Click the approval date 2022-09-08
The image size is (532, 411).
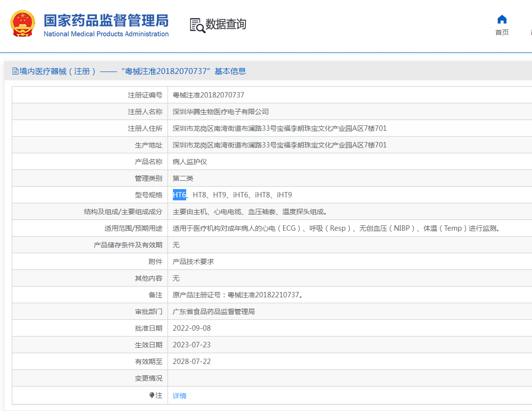[192, 328]
